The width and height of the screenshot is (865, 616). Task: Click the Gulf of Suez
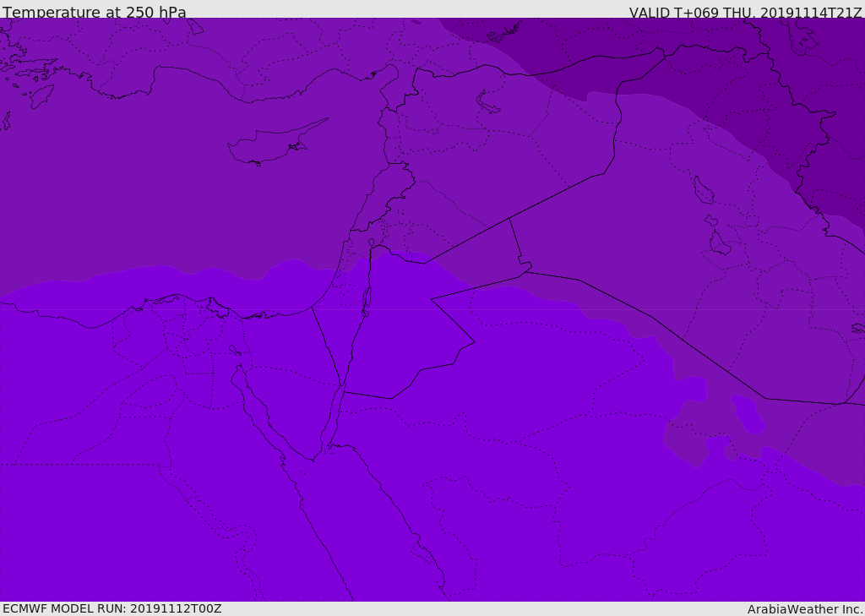pos(259,410)
